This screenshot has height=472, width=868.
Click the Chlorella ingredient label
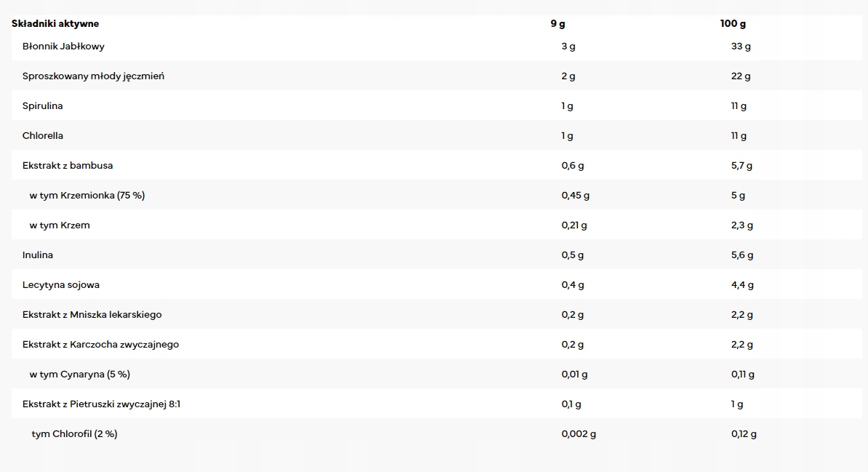tap(43, 136)
